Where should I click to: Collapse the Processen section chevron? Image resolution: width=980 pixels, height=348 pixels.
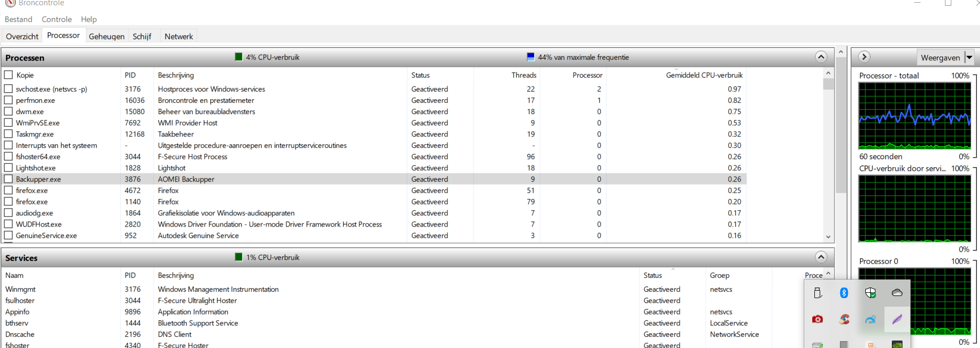coord(821,57)
